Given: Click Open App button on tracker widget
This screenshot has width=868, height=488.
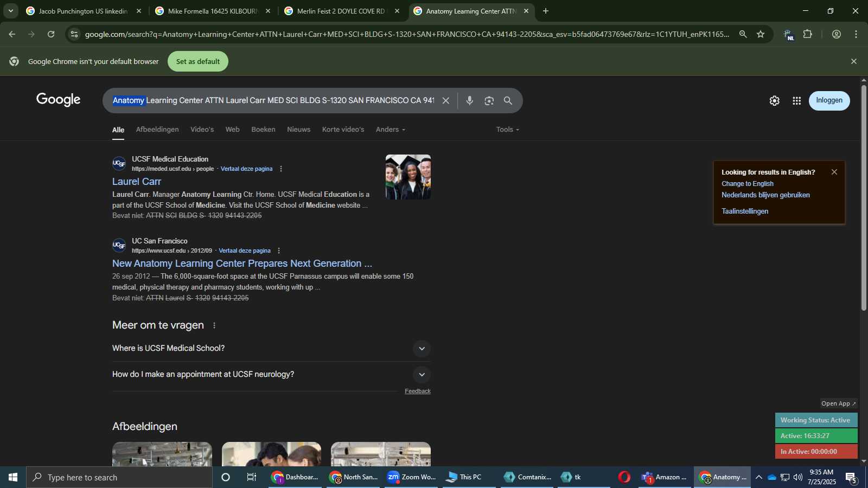Looking at the screenshot, I should (x=838, y=403).
